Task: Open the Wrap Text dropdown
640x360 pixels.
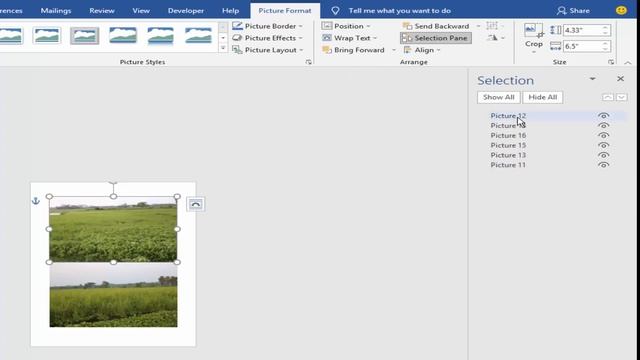Action: coord(349,38)
